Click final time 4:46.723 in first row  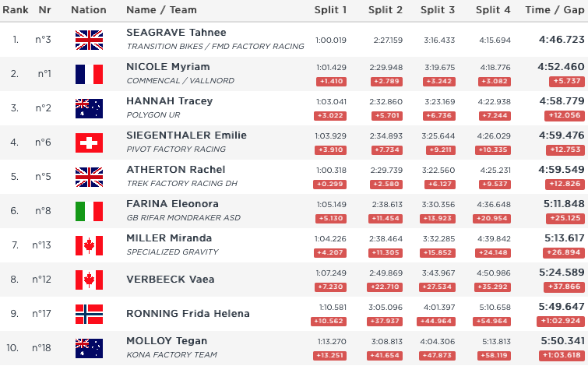(x=561, y=39)
